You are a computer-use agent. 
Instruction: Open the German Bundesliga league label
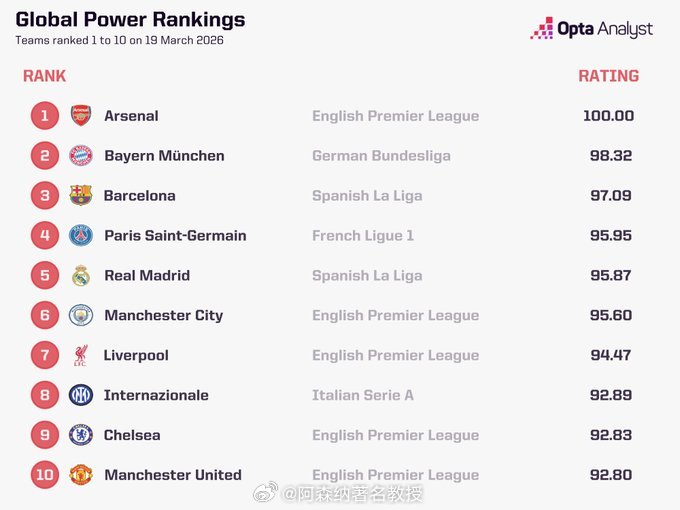tap(381, 156)
